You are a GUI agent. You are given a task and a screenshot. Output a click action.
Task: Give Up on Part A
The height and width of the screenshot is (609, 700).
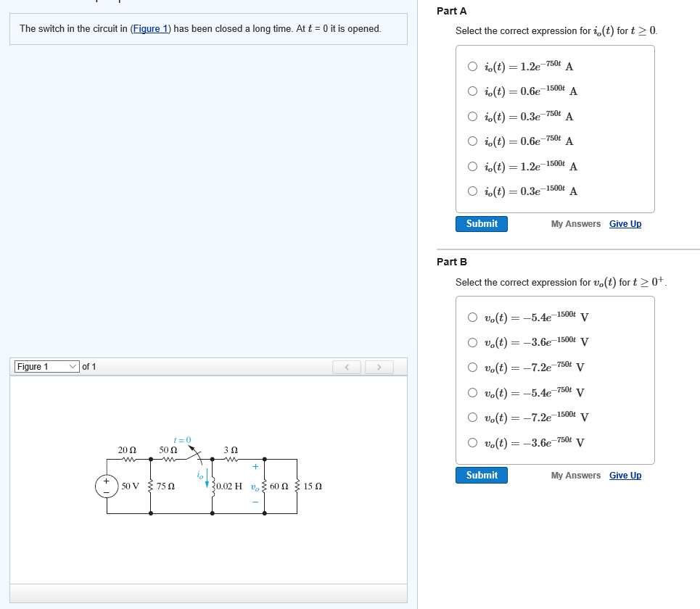[625, 224]
